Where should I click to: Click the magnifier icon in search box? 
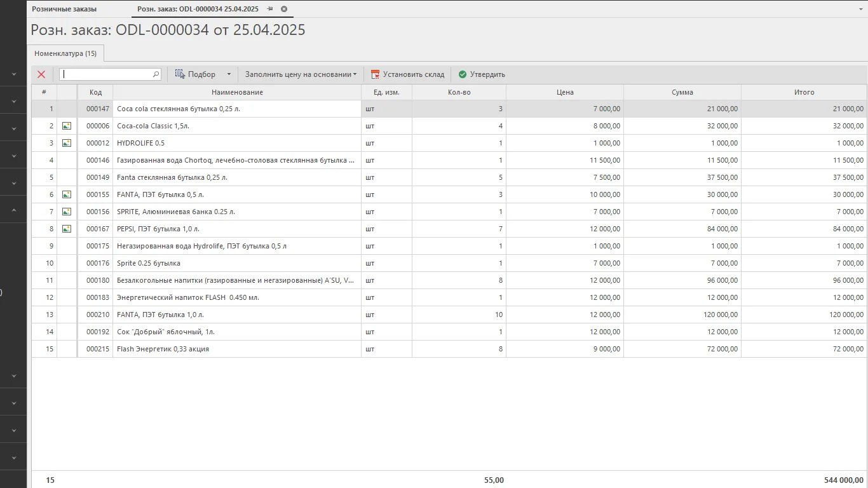(x=156, y=74)
